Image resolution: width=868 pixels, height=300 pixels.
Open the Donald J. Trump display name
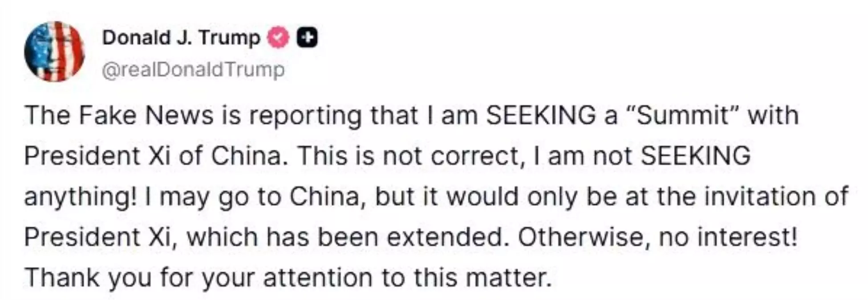[x=181, y=38]
